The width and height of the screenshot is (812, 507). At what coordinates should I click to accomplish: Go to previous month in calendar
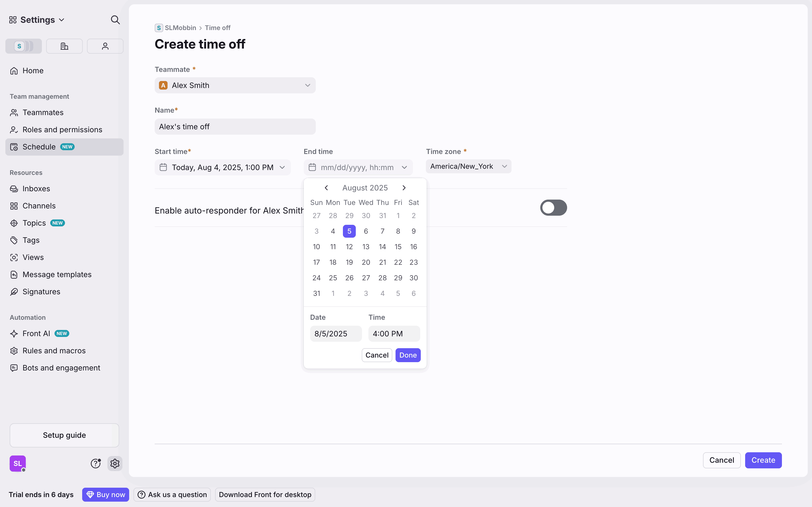pyautogui.click(x=326, y=188)
